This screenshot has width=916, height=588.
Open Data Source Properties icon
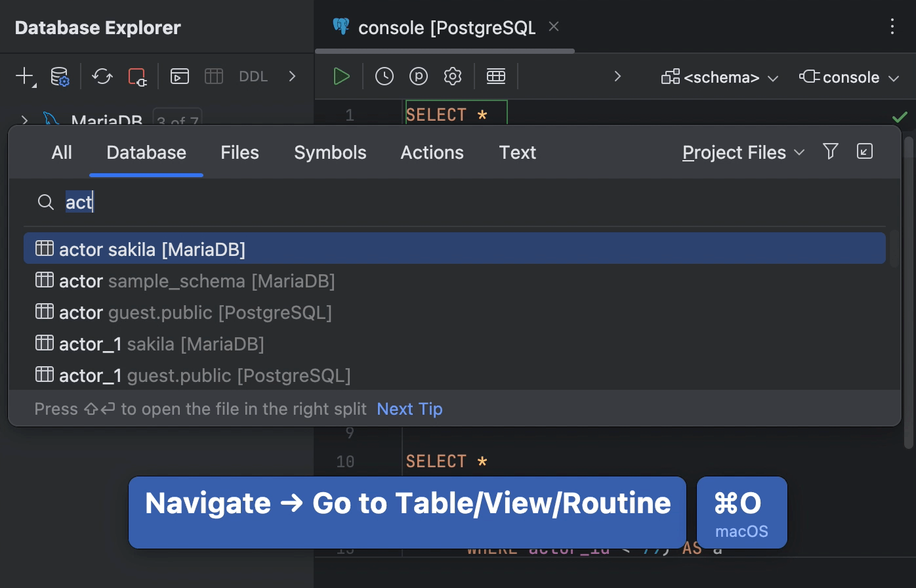click(60, 77)
